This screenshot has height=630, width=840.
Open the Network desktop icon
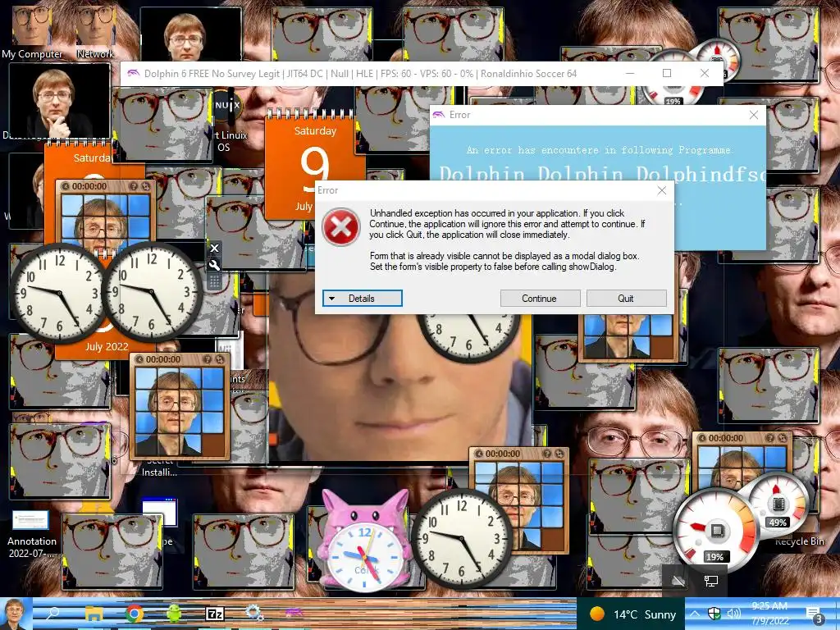pyautogui.click(x=95, y=31)
